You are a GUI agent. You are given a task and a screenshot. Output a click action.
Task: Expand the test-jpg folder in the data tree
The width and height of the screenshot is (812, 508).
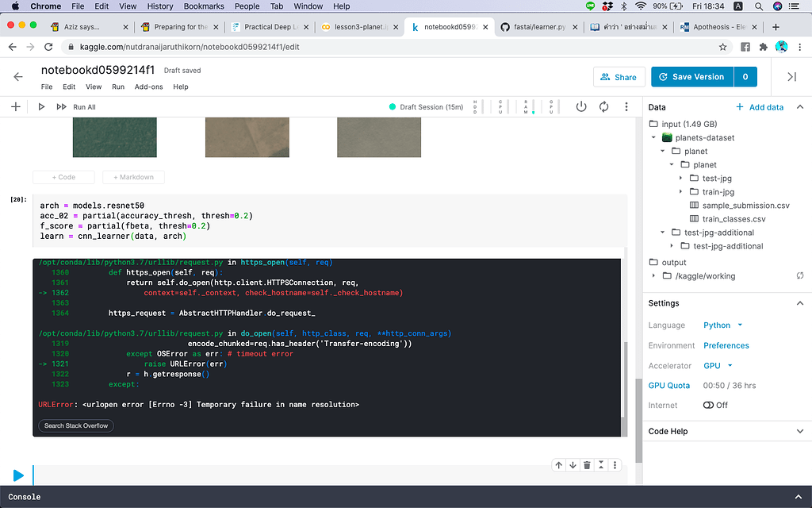680,178
